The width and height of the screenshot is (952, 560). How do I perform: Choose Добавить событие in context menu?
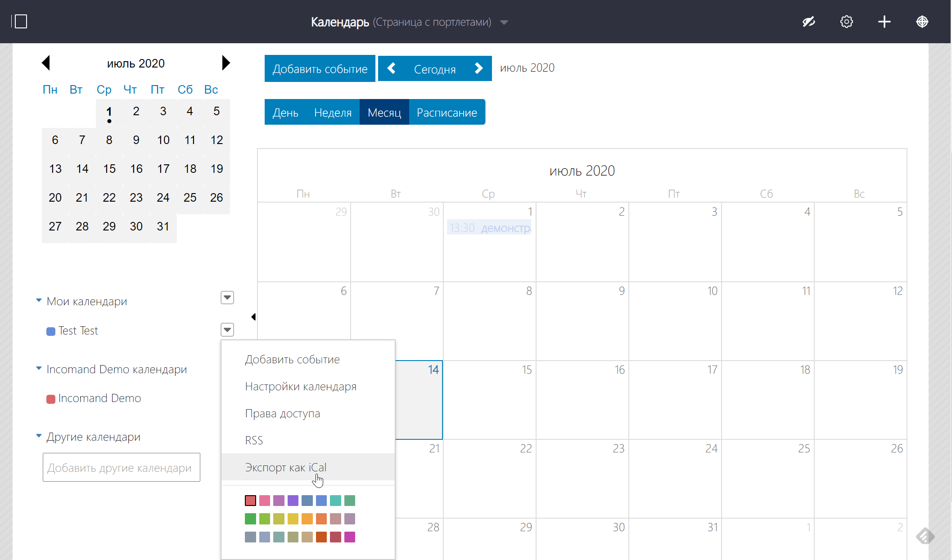[308, 359]
